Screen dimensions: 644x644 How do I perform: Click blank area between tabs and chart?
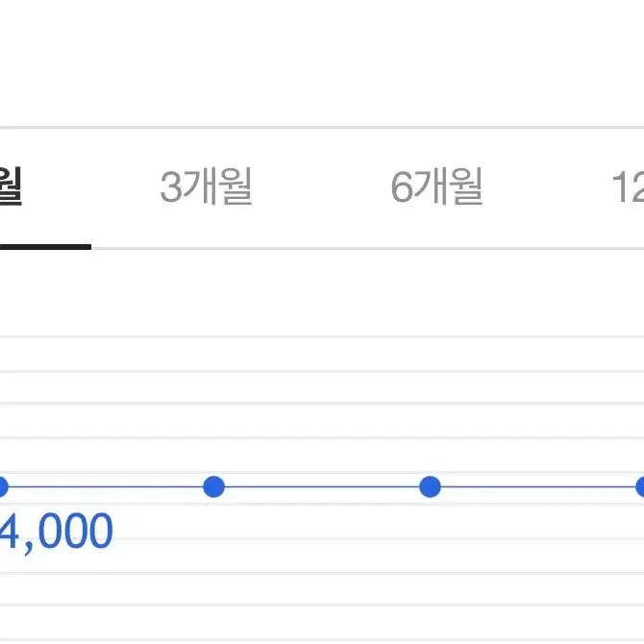click(322, 292)
